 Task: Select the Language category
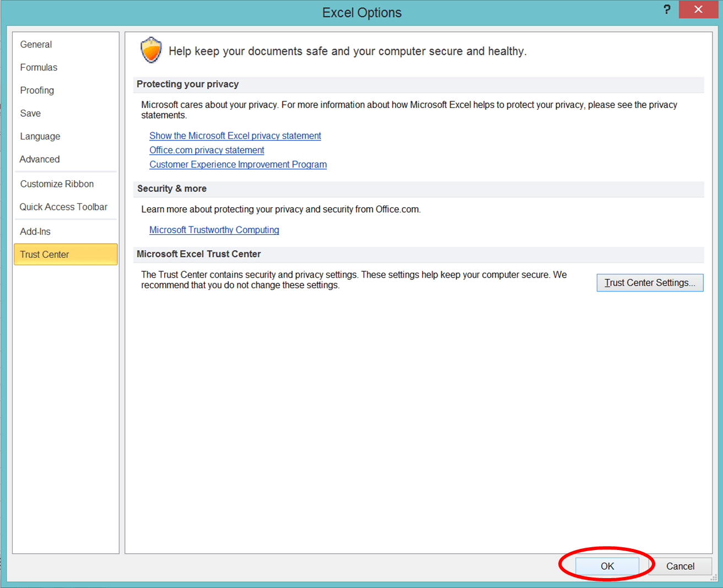[40, 136]
